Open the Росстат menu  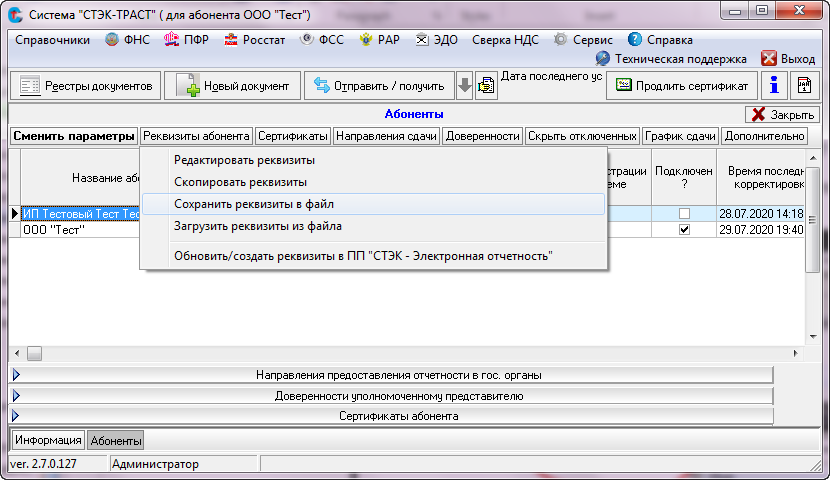point(255,40)
